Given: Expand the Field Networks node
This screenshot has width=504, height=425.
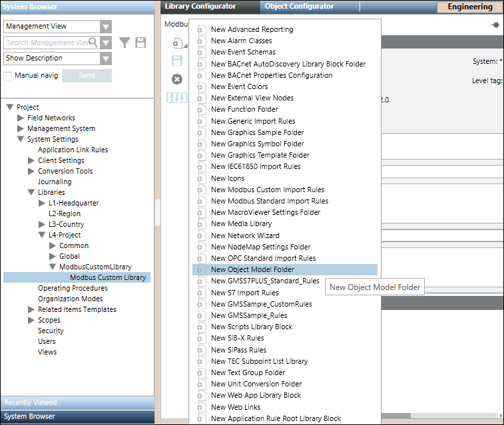Looking at the screenshot, I should coord(20,118).
